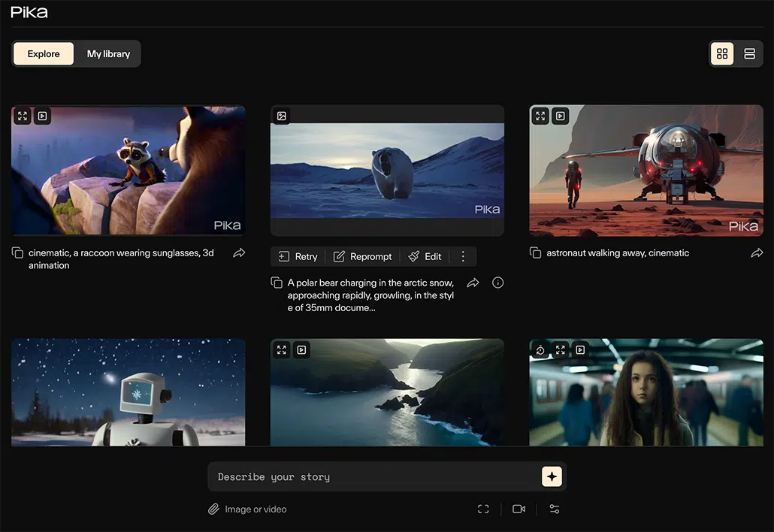The width and height of the screenshot is (774, 532).
Task: Open the camera control options
Action: [519, 509]
